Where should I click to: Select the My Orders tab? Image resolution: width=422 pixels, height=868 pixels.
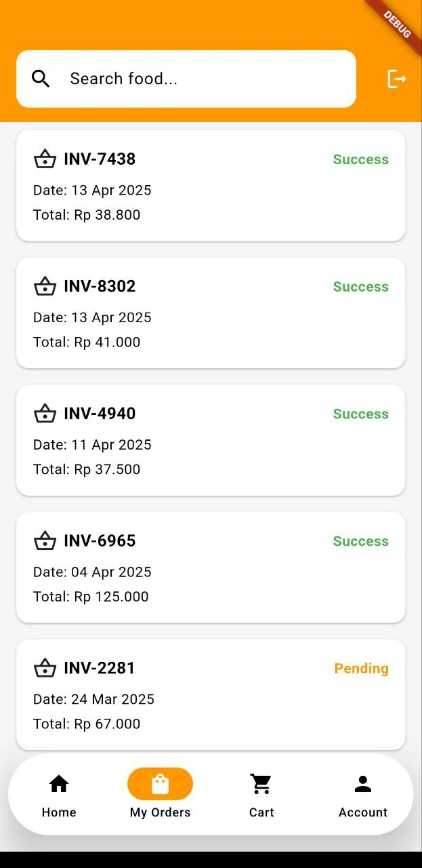(x=160, y=795)
